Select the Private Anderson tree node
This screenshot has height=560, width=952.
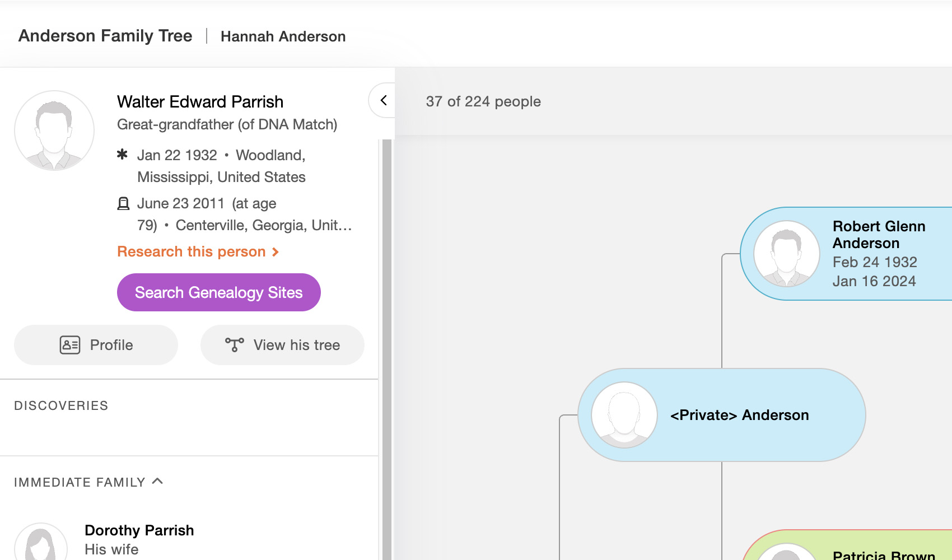pos(739,415)
